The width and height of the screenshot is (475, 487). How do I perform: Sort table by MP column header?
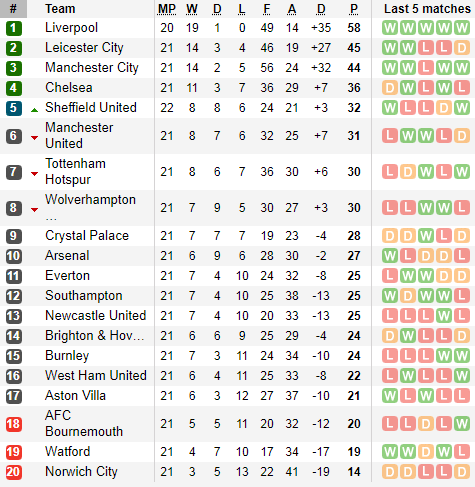click(167, 9)
